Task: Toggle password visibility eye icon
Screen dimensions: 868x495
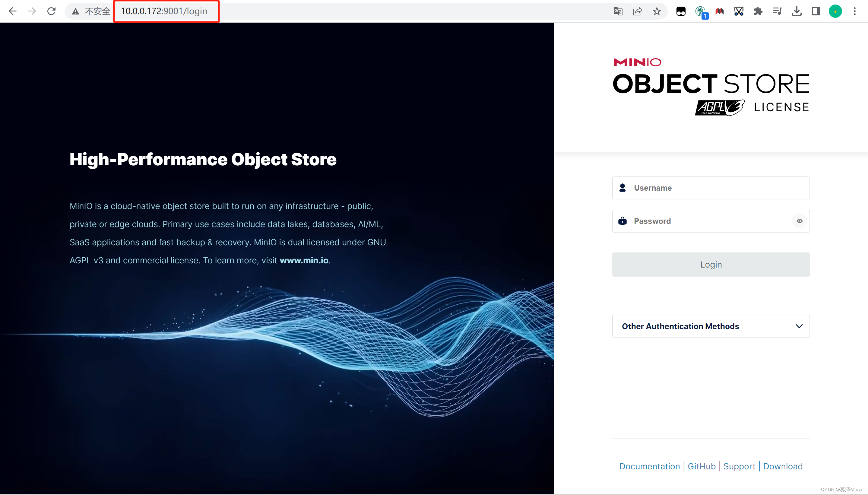Action: (x=799, y=221)
